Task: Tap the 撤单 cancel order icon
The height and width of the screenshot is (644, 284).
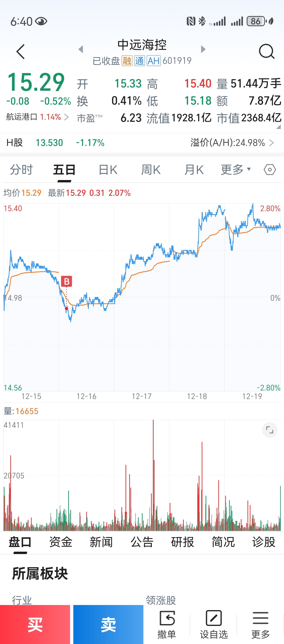Action: 167,618
